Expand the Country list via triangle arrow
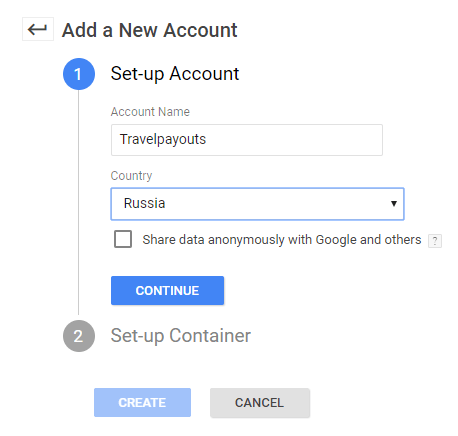This screenshot has height=436, width=458. [x=394, y=203]
